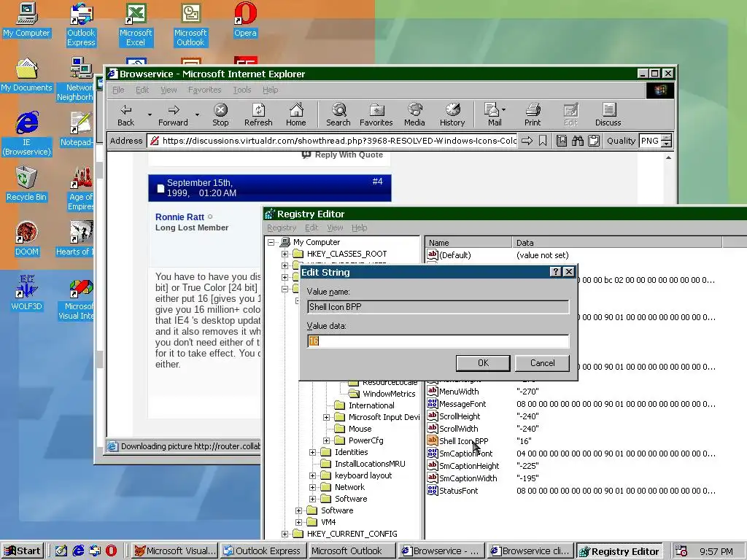Click OK in the Edit String dialog
The image size is (747, 560).
(483, 363)
